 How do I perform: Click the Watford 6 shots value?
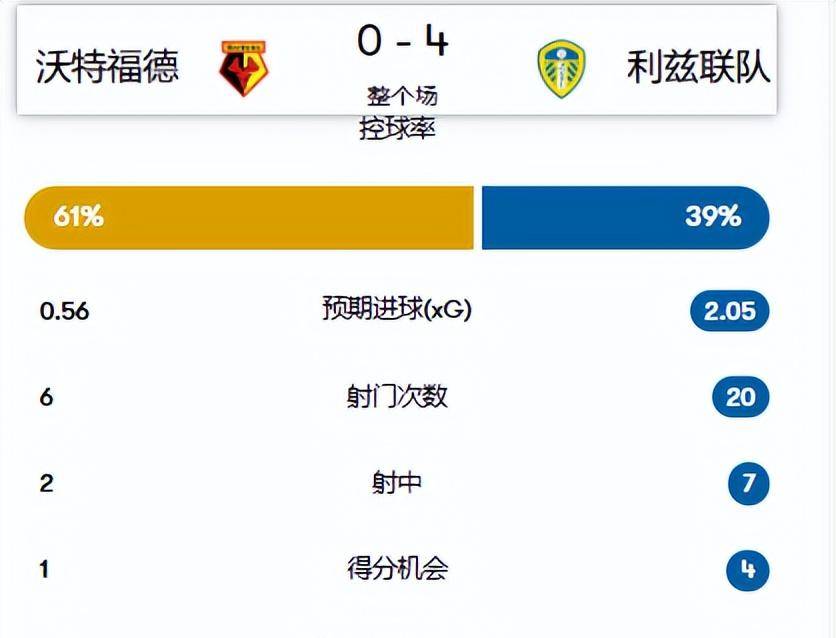click(46, 398)
